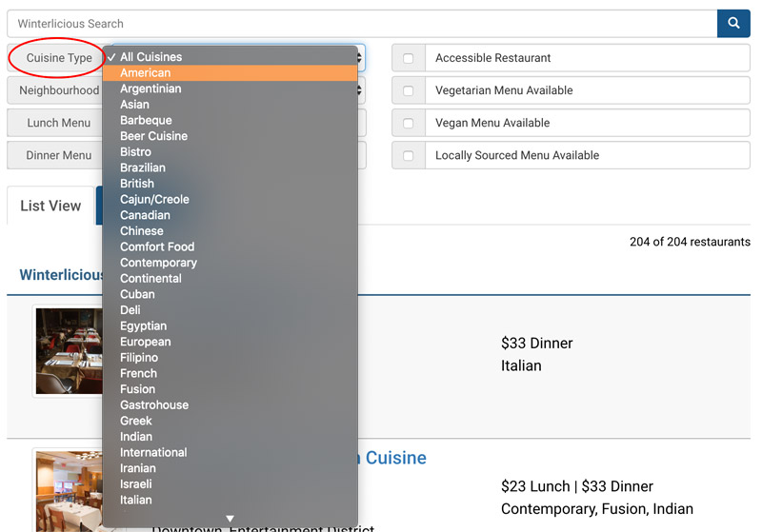Image resolution: width=762 pixels, height=532 pixels.
Task: Pick European cuisine option
Action: pyautogui.click(x=231, y=342)
